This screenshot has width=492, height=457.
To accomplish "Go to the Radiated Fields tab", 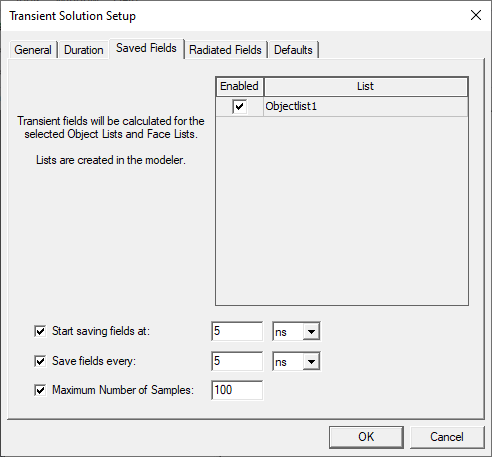I will 225,50.
